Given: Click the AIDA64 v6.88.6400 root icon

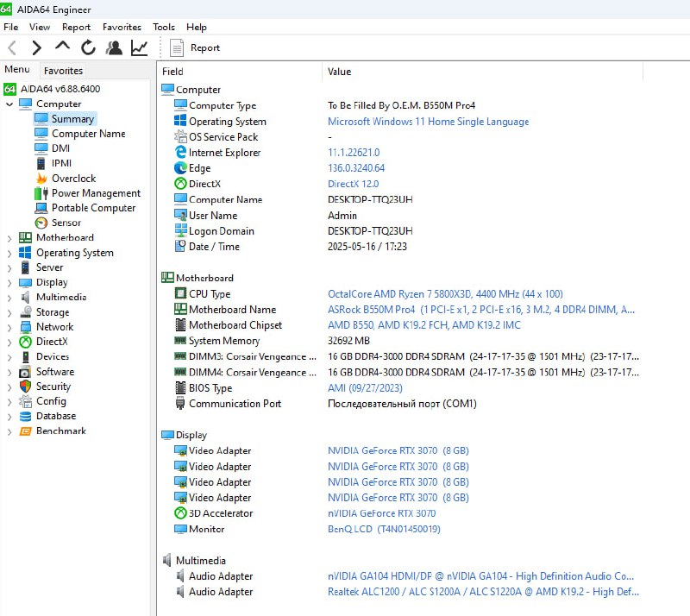Looking at the screenshot, I should [x=9, y=89].
